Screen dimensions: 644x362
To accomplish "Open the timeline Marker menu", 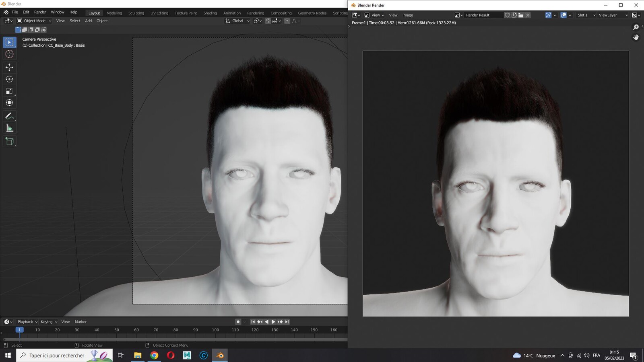I will 80,322.
